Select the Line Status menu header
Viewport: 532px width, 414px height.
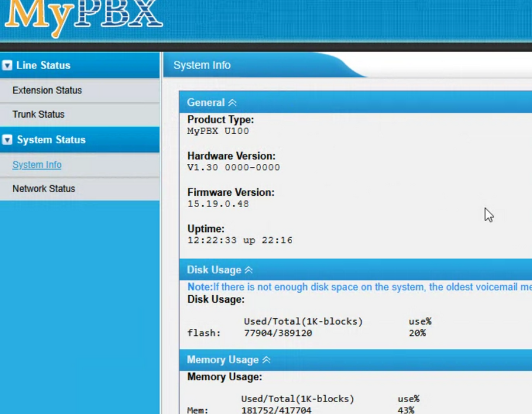80,65
